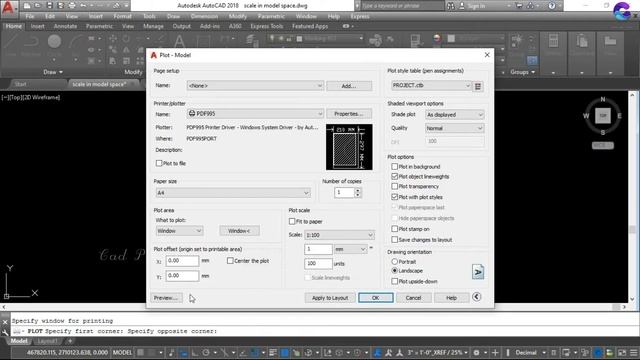This screenshot has height=360, width=640.
Task: Click the workspace switching gear in status bar
Action: point(476,352)
